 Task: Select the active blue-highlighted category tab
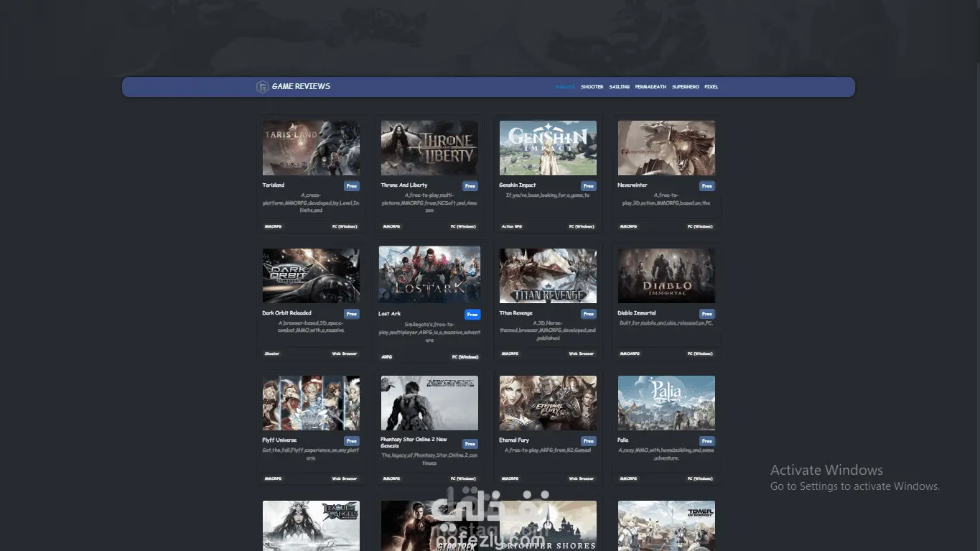[x=565, y=87]
